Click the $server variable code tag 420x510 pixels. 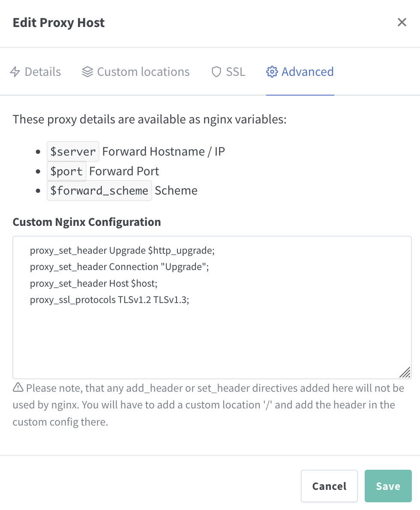[x=73, y=151]
